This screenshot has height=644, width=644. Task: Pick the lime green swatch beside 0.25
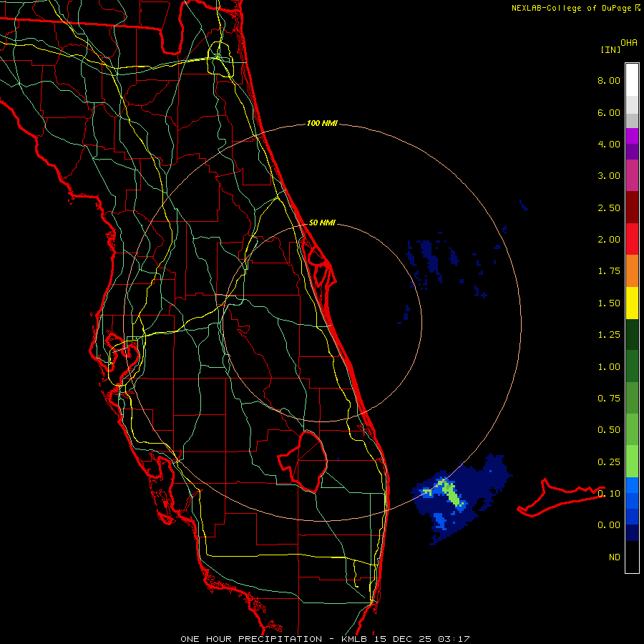click(632, 462)
